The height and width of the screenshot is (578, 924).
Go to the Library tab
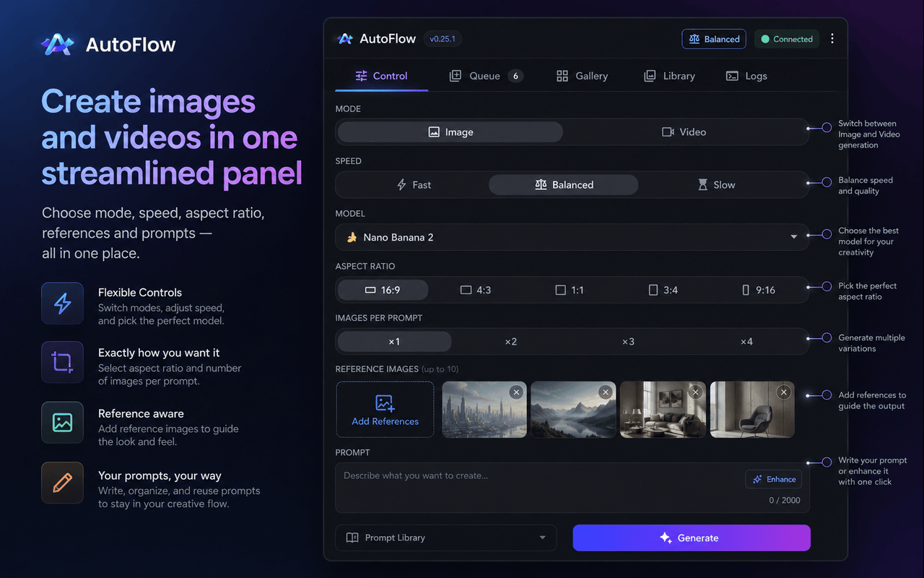point(670,76)
